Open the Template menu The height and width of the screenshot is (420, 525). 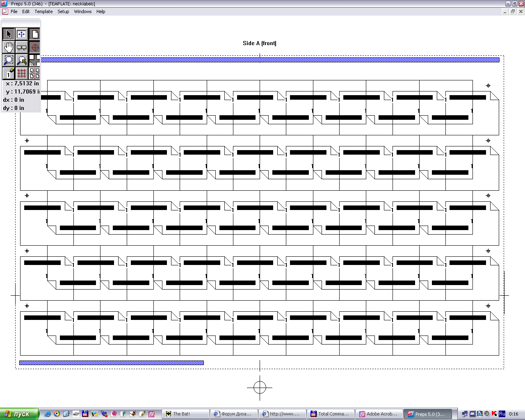coord(43,11)
